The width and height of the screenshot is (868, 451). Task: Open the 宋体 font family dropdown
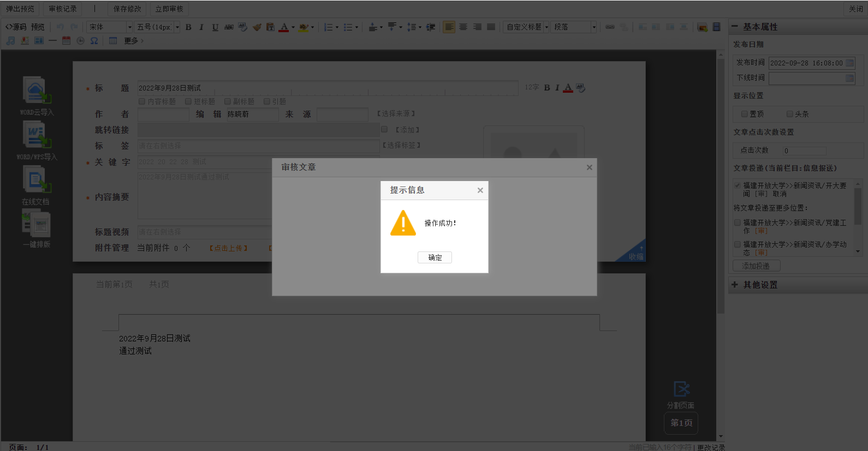click(x=129, y=27)
